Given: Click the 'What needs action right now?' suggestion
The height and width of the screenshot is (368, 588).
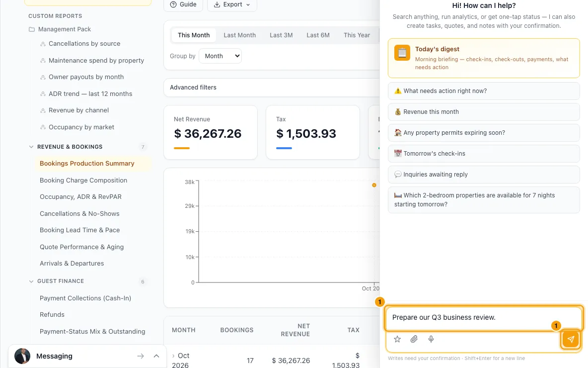Looking at the screenshot, I should coord(484,91).
